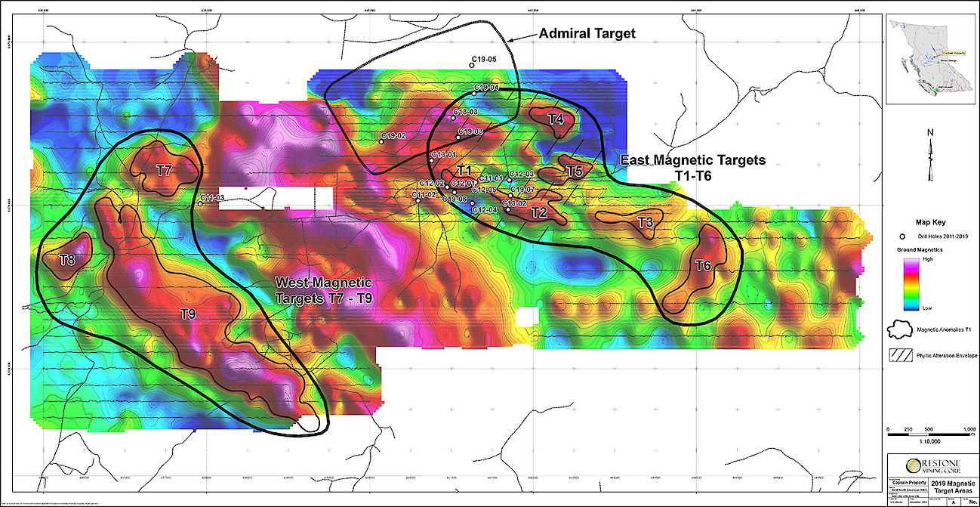Viewport: 980px width, 507px height.
Task: Click the T9 anomaly label
Action: (x=188, y=314)
